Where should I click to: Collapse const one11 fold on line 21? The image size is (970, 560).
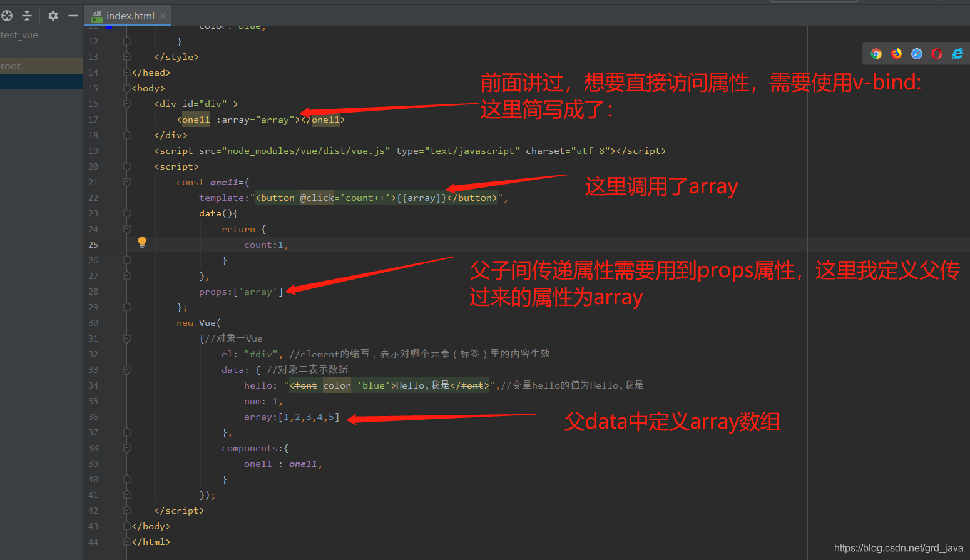[127, 182]
